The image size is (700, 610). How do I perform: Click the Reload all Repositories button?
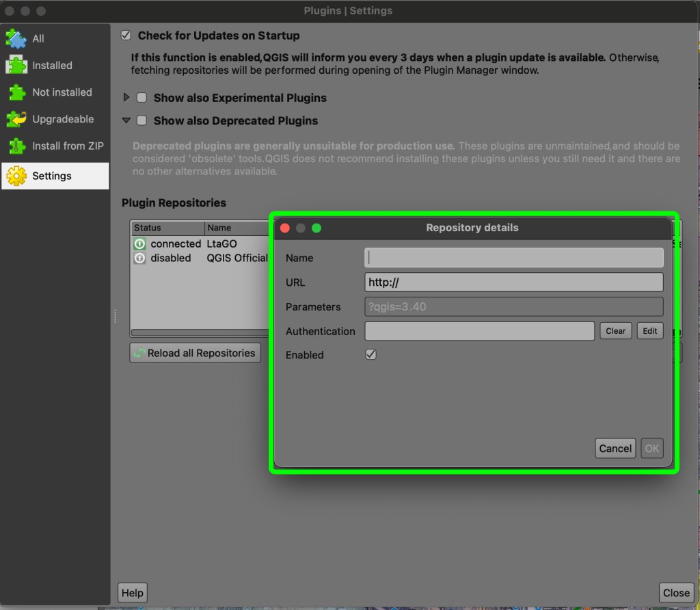point(196,353)
